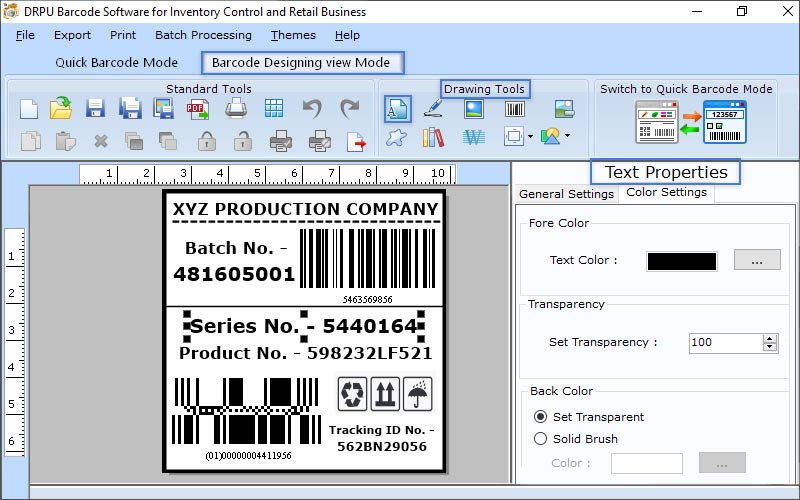Click the Switch to Quick Barcode Mode icon
This screenshot has width=800, height=500.
coord(691,122)
